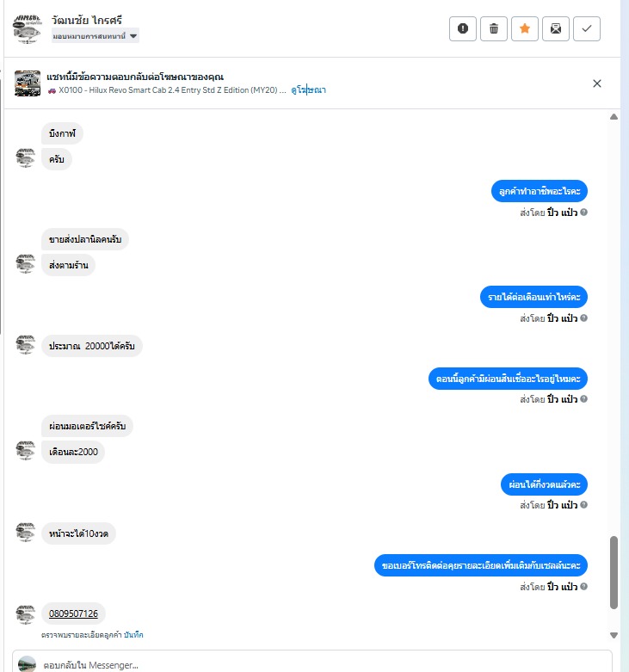Click help icon under income question message
This screenshot has height=672, width=629.
583,318
